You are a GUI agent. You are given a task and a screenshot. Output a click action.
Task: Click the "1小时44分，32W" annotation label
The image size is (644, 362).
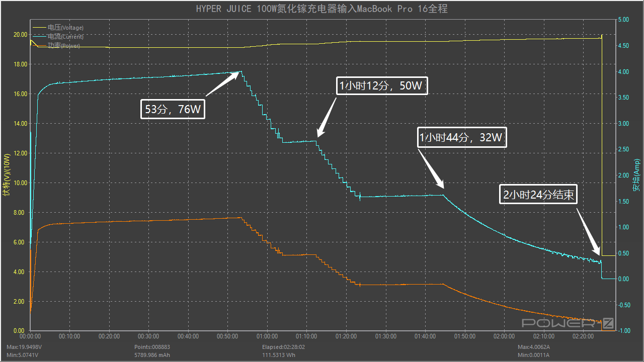point(461,138)
